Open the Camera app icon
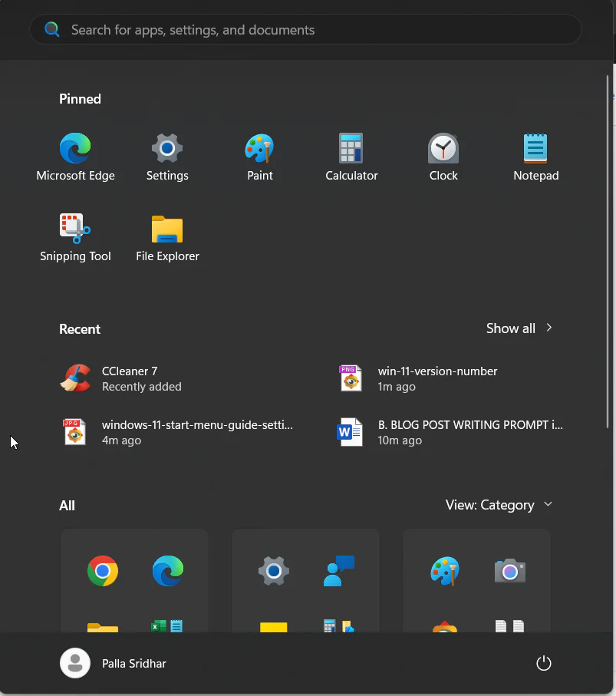The image size is (616, 696). tap(510, 571)
